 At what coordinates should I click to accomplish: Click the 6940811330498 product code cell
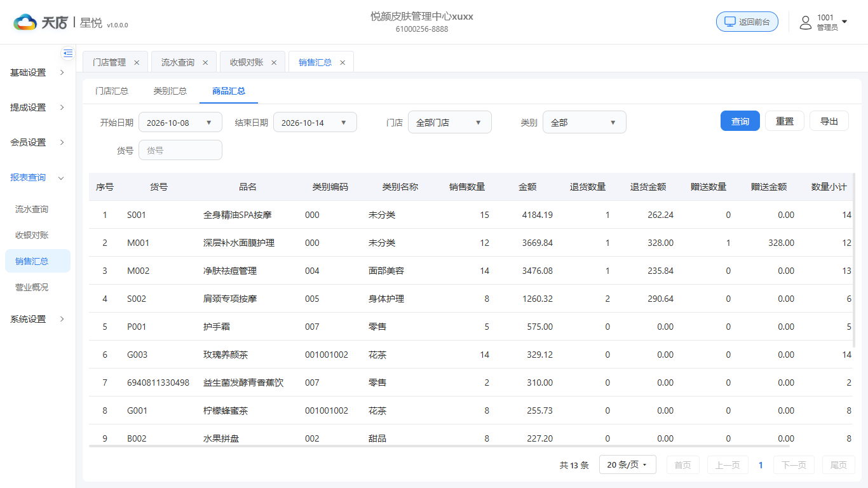[158, 383]
